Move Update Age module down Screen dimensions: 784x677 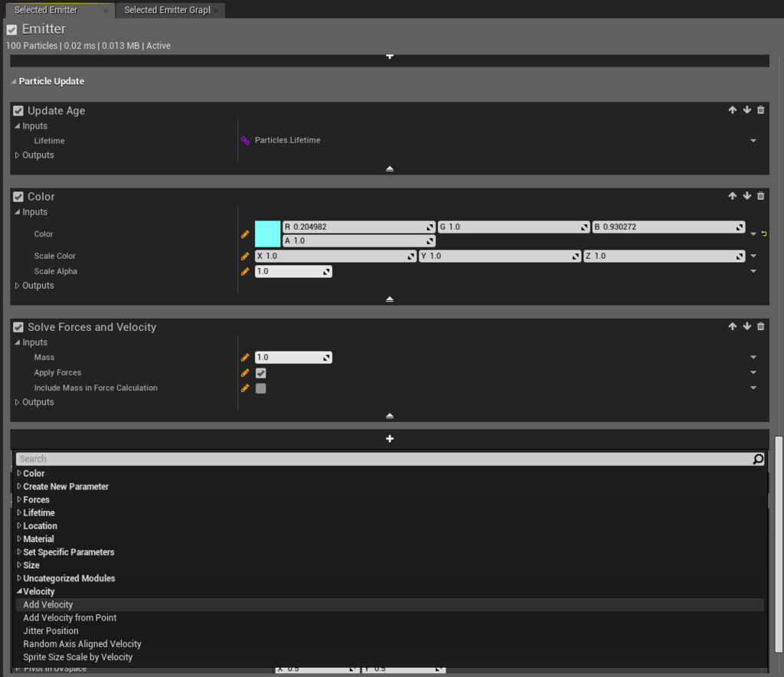point(746,110)
